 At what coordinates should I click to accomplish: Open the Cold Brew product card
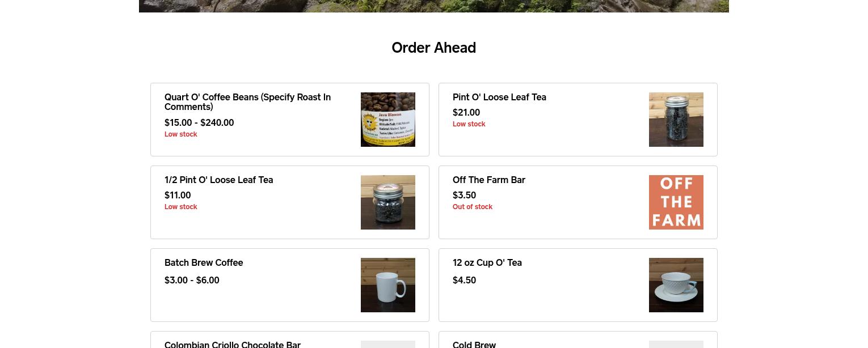578,339
